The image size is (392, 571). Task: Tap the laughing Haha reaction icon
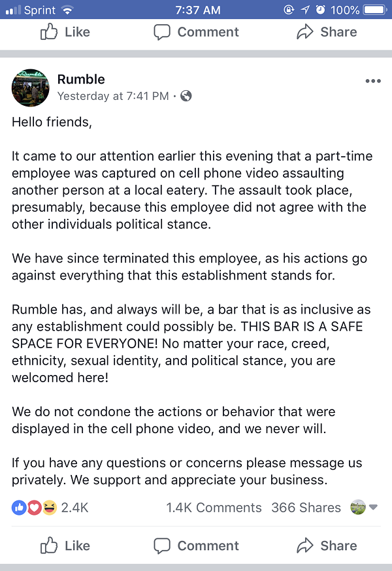pyautogui.click(x=50, y=508)
